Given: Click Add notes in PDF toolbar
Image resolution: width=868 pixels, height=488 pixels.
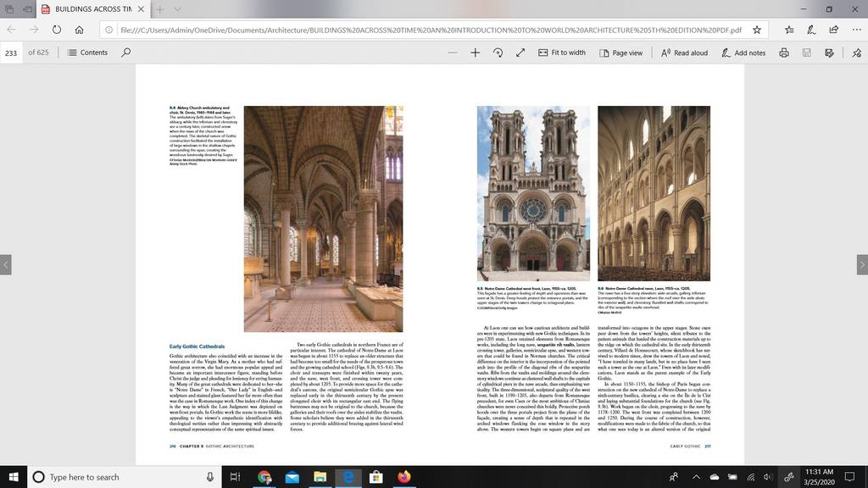Looking at the screenshot, I should pyautogui.click(x=743, y=53).
